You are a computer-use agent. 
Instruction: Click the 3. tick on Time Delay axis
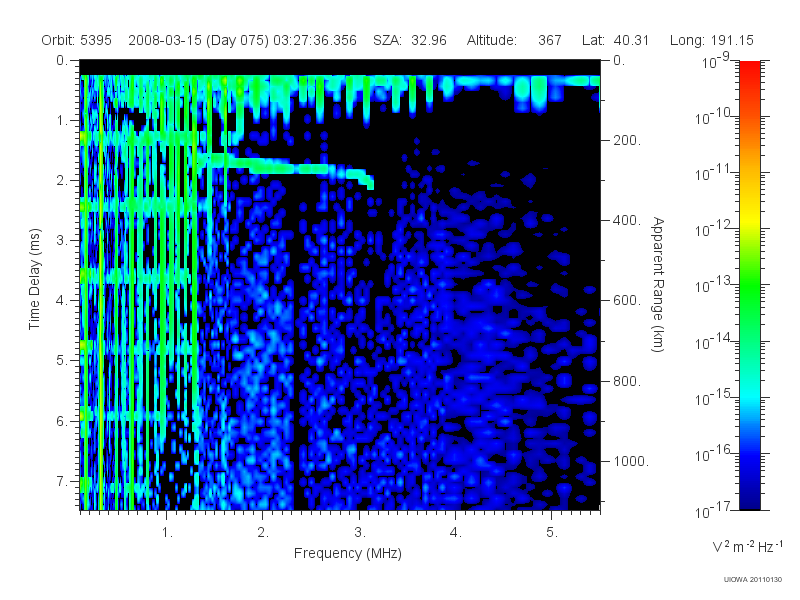pos(62,240)
